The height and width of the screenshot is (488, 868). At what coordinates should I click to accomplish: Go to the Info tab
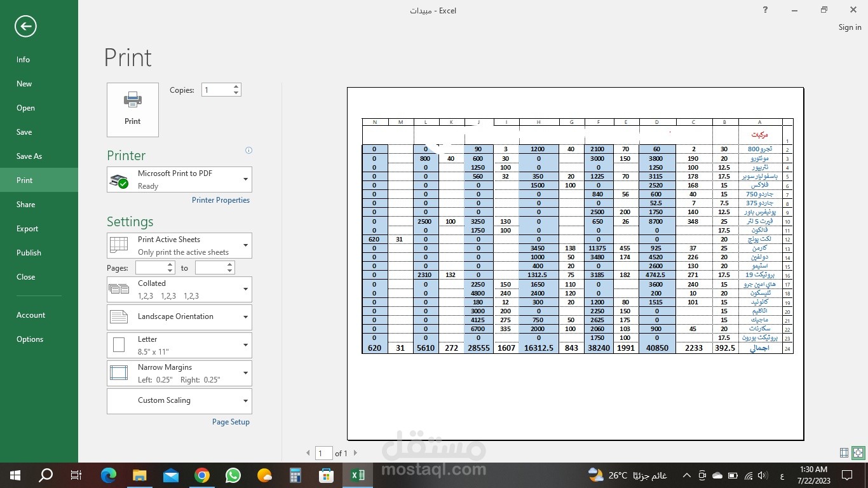pos(39,60)
